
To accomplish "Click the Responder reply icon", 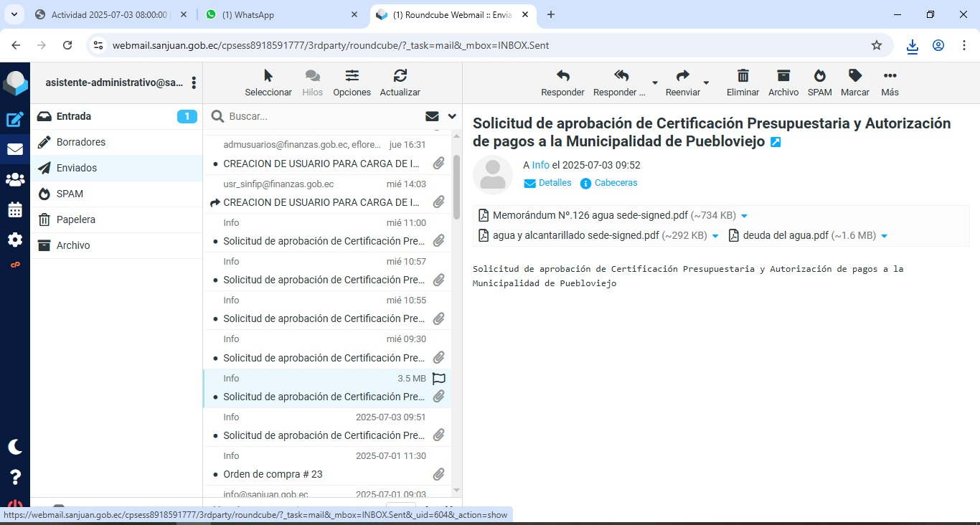I will click(562, 76).
